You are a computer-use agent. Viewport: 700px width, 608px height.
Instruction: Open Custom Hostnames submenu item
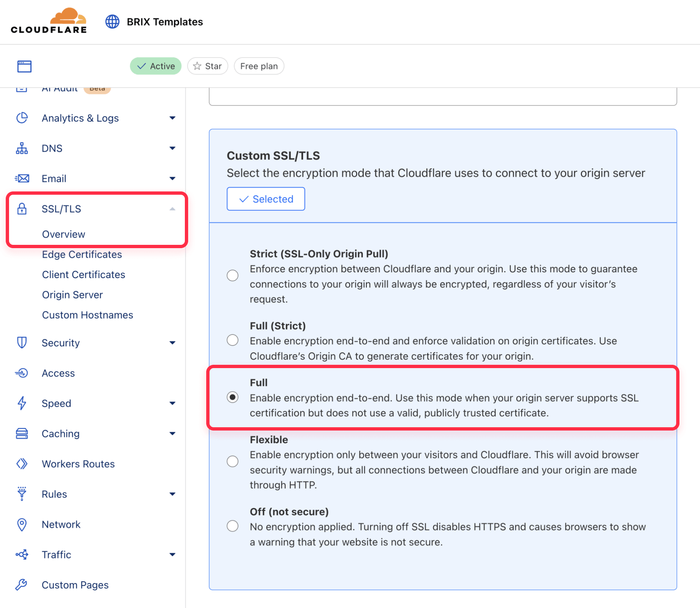click(87, 315)
